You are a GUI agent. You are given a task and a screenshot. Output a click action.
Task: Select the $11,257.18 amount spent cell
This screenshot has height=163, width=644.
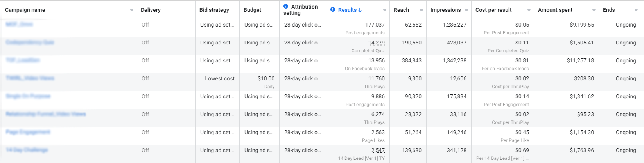coord(580,60)
